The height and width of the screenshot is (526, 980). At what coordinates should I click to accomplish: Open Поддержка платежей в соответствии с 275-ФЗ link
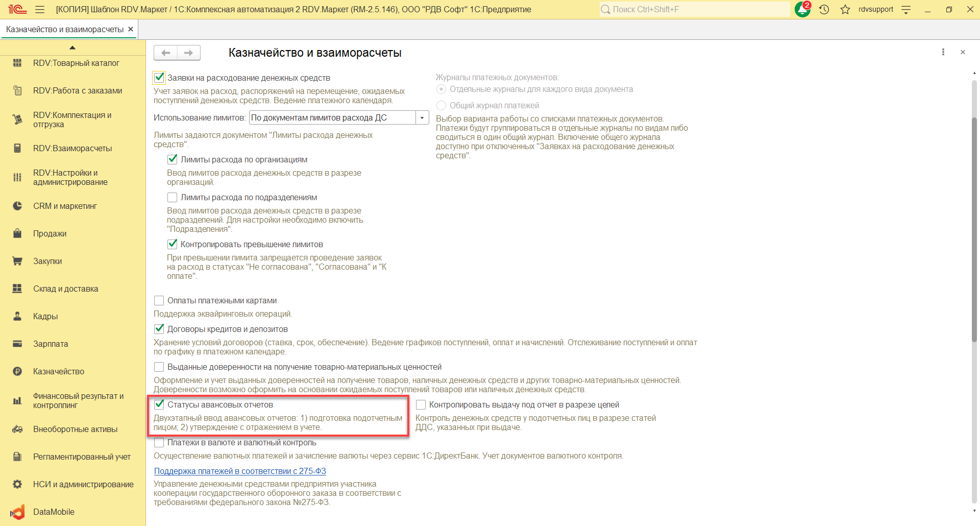point(240,471)
